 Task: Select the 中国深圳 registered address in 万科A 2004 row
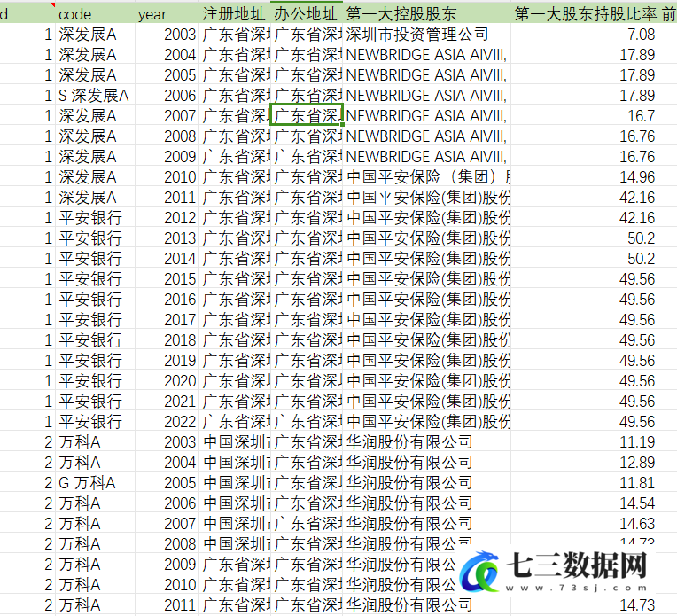coord(235,462)
